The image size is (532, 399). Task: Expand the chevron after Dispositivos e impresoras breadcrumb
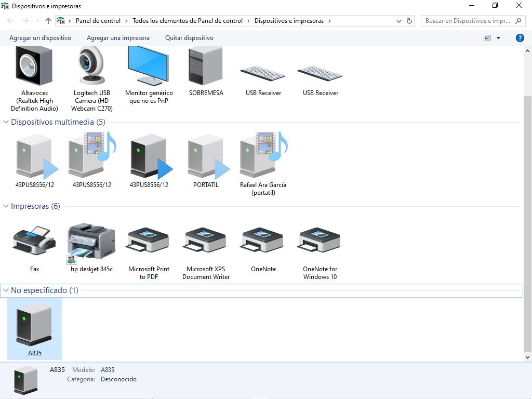(x=329, y=21)
